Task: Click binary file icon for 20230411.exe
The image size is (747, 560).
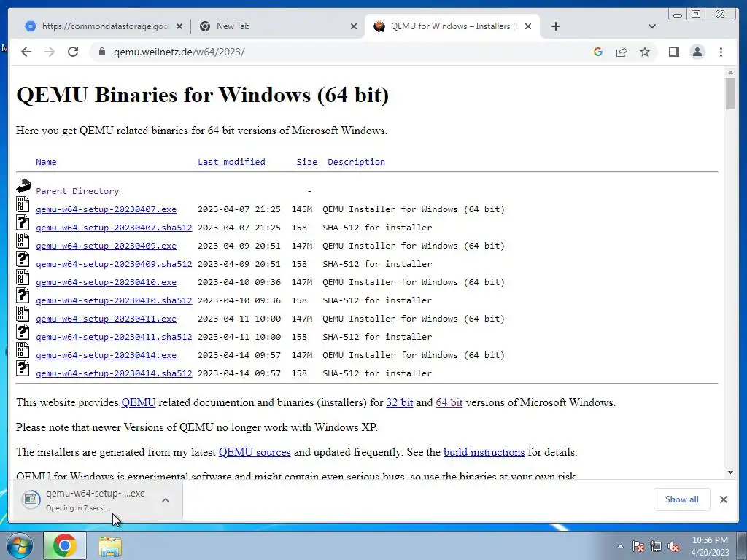Action: [x=23, y=314]
